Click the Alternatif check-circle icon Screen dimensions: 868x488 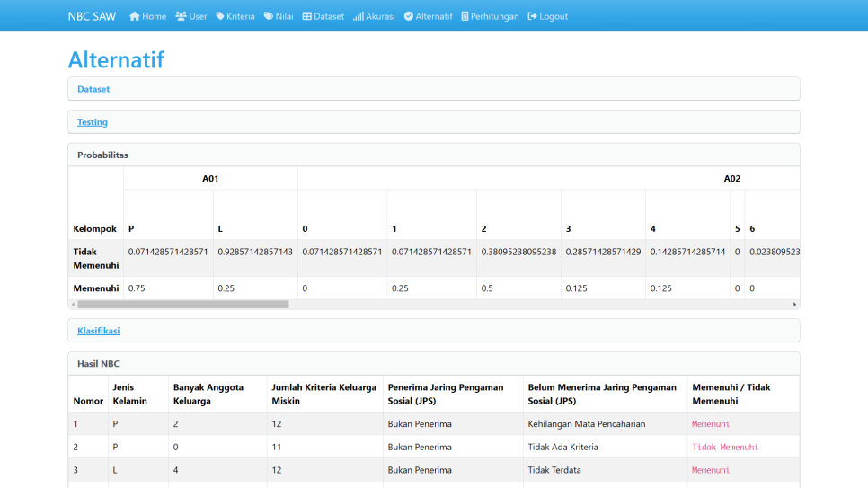pyautogui.click(x=409, y=16)
